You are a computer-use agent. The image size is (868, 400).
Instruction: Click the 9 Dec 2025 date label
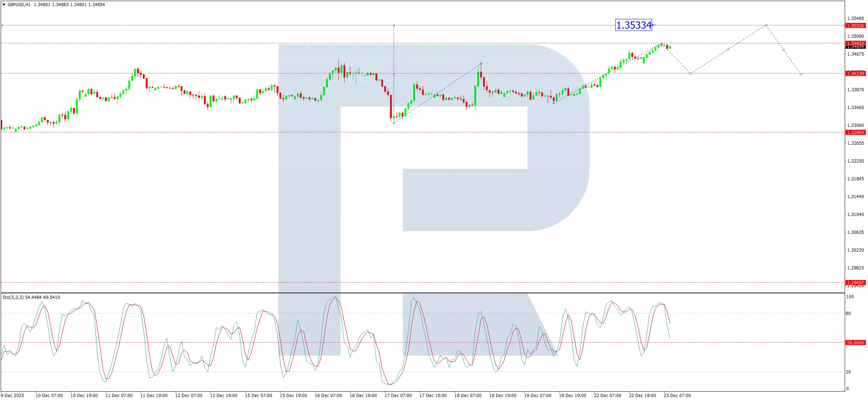tap(13, 396)
